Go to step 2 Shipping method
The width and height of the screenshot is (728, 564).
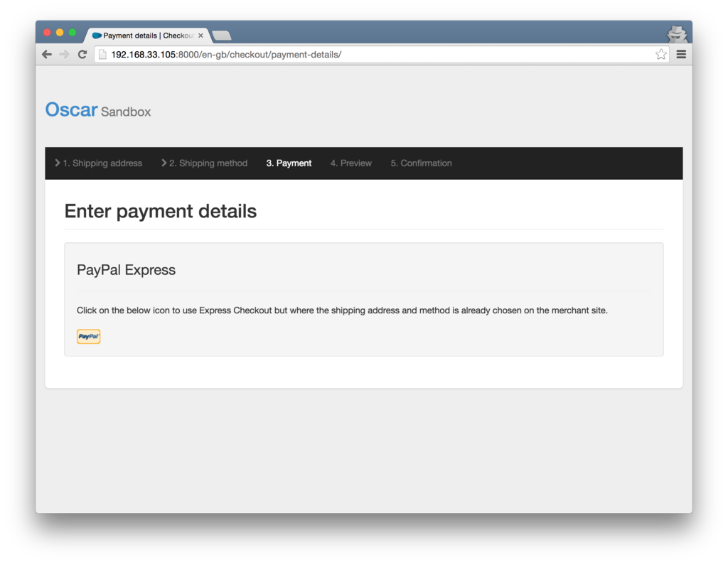pos(204,163)
